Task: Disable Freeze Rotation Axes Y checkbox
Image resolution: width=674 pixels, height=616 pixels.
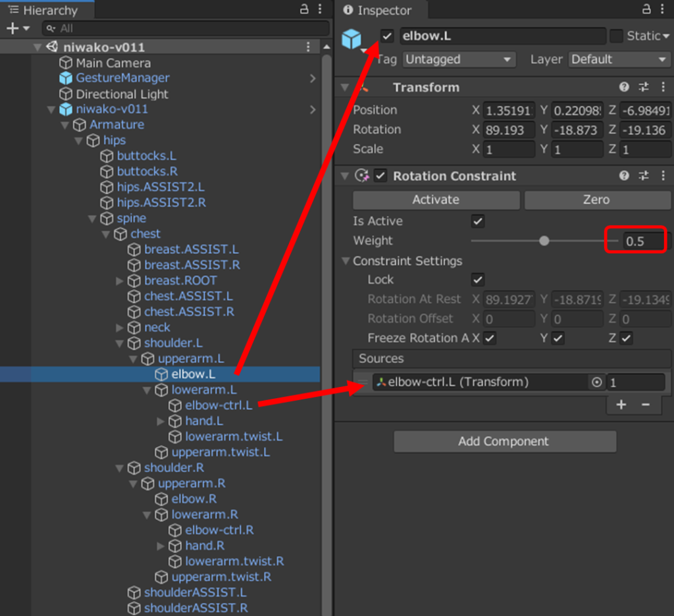Action: point(558,338)
